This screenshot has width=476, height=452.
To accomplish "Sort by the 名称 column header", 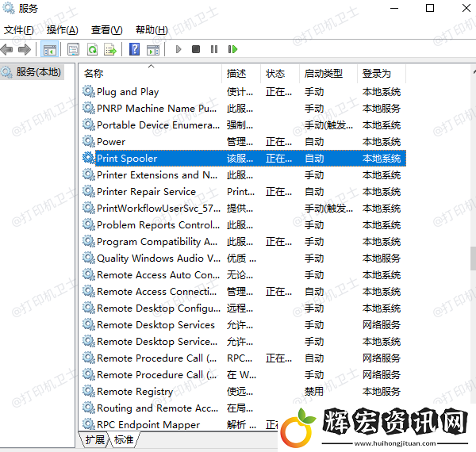I will pos(151,74).
